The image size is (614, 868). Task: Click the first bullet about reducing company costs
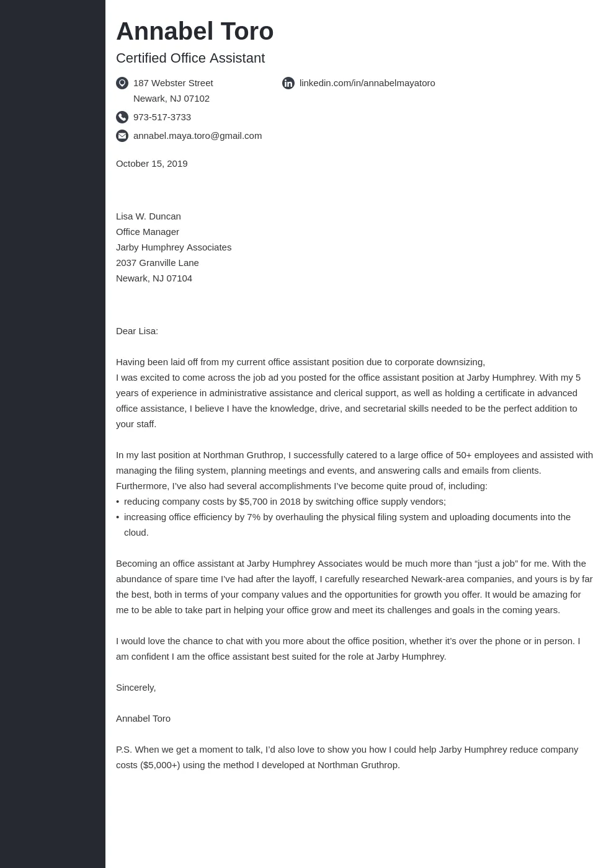(x=285, y=502)
